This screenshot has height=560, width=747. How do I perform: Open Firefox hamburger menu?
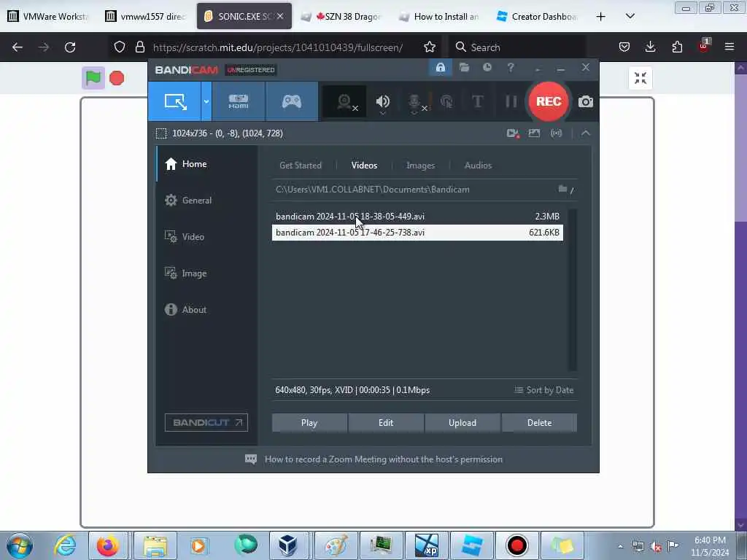729,47
